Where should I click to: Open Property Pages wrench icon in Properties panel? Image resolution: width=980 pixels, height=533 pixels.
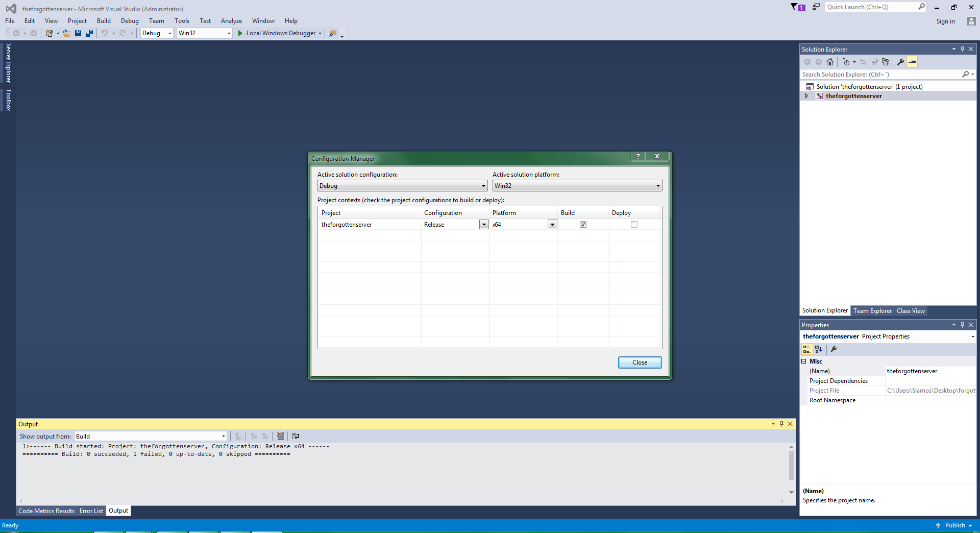[x=834, y=349]
